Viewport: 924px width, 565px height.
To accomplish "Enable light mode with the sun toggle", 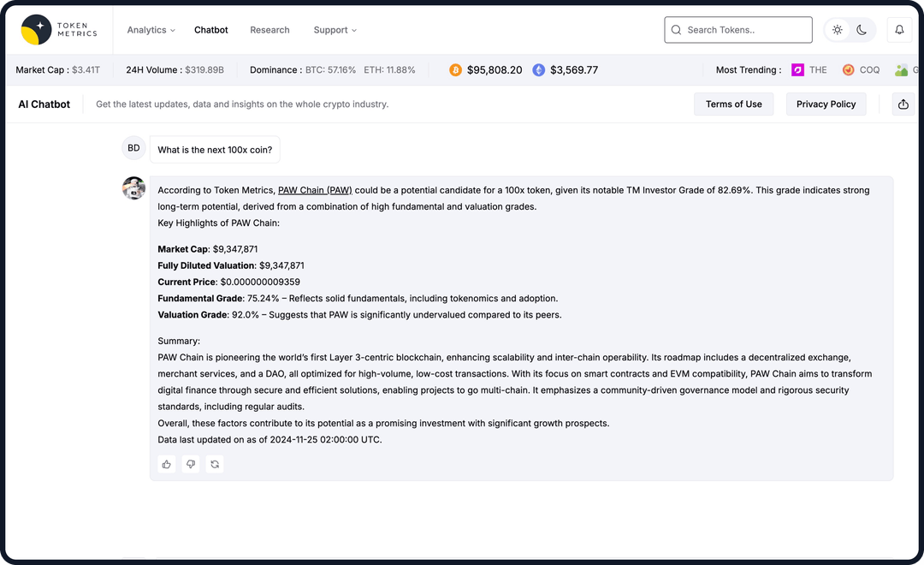I will point(837,29).
